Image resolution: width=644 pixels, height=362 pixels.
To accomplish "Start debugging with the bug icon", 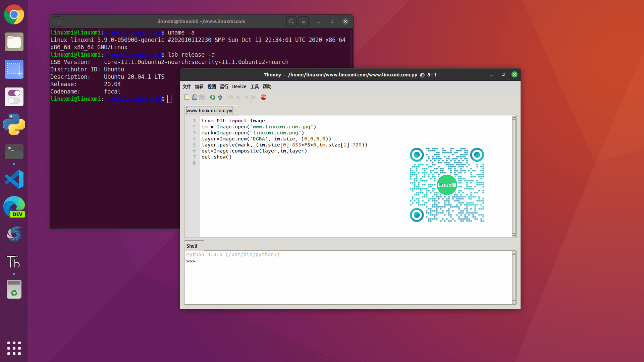I will [x=220, y=97].
